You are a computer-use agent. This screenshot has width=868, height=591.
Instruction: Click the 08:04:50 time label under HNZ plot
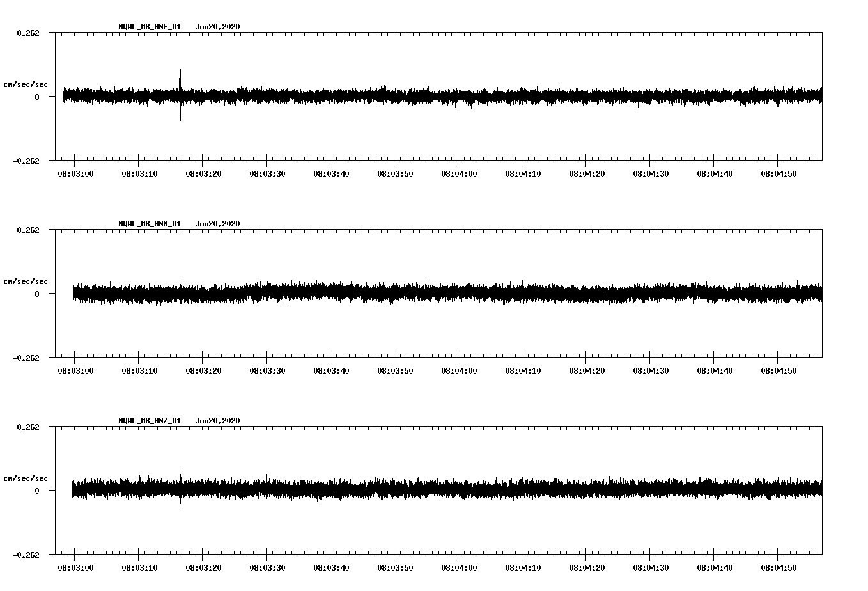779,568
